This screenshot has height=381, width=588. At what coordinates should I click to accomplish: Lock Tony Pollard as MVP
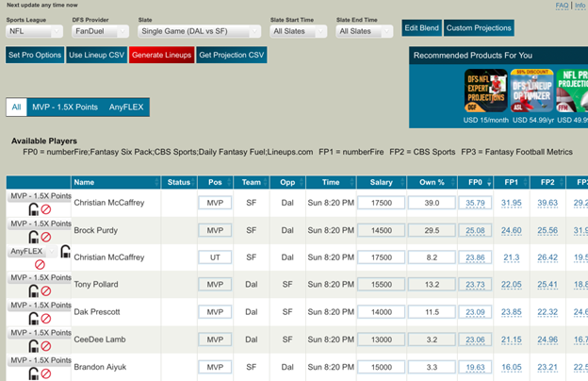coord(33,290)
